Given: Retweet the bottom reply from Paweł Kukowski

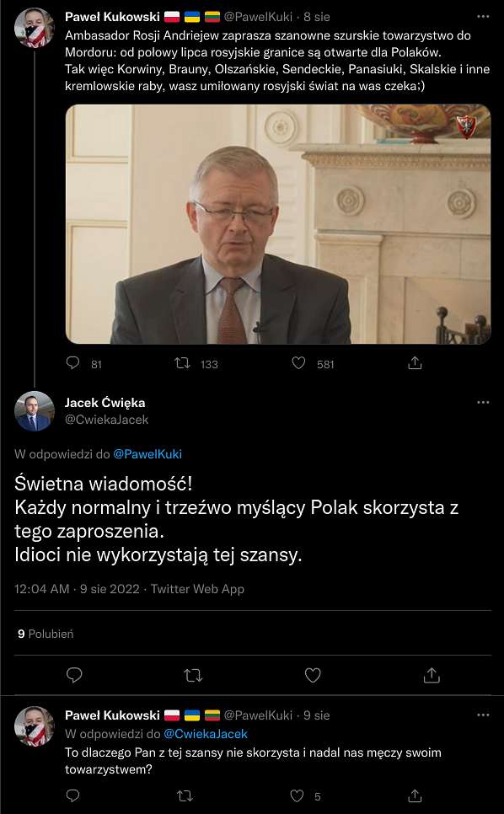Looking at the screenshot, I should [185, 795].
